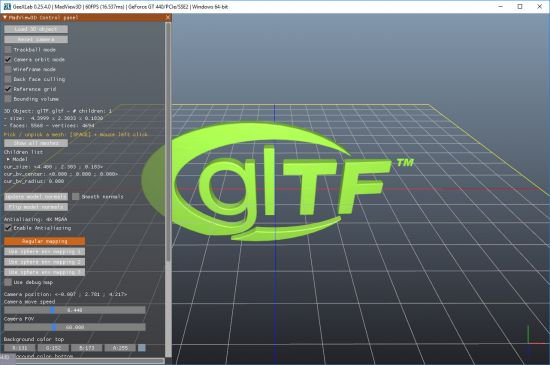Click the background top B:173 field

(87, 348)
